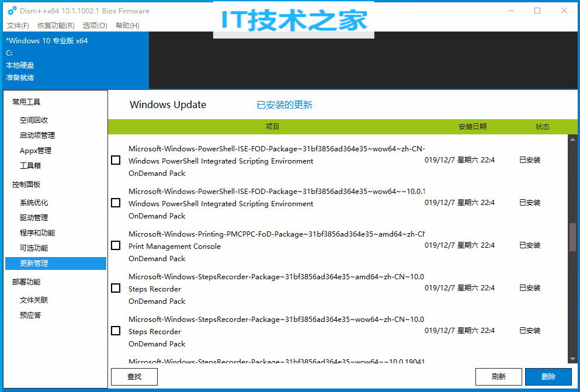Sort by the 项目 column header
The width and height of the screenshot is (580, 392).
[272, 126]
